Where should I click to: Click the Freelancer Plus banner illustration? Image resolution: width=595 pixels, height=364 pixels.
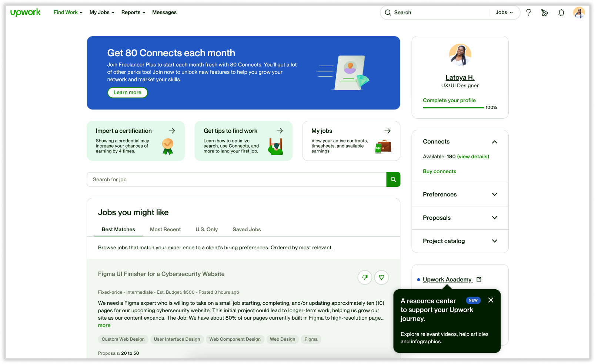coord(343,73)
